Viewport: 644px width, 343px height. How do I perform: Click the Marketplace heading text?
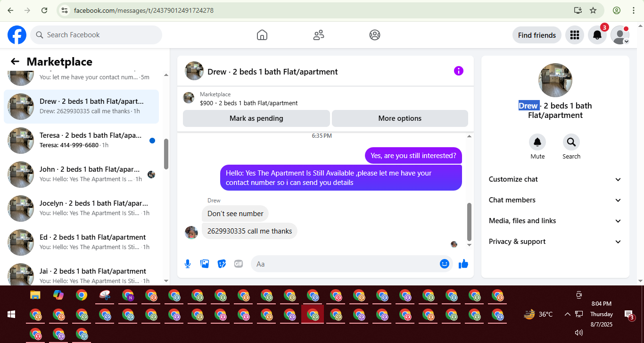[x=59, y=62]
